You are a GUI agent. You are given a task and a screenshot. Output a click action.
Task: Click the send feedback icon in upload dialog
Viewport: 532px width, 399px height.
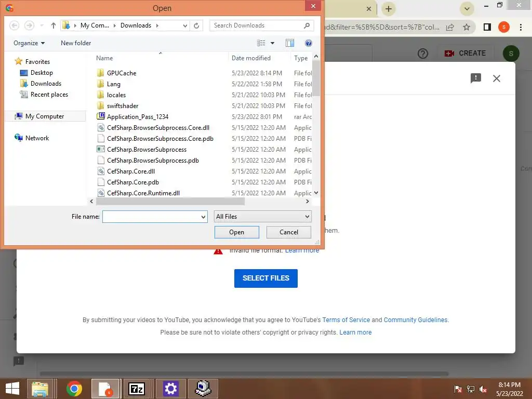(x=476, y=78)
